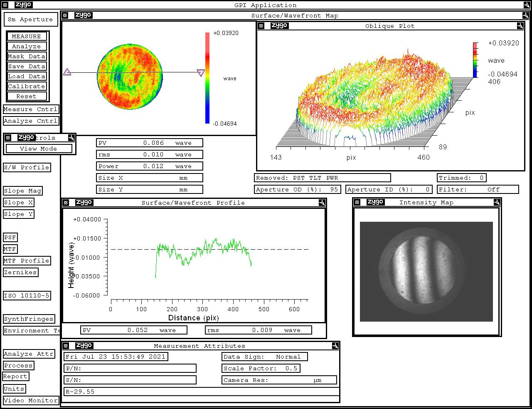The image size is (532, 409).
Task: Open the SynthFringes window
Action: tap(29, 319)
